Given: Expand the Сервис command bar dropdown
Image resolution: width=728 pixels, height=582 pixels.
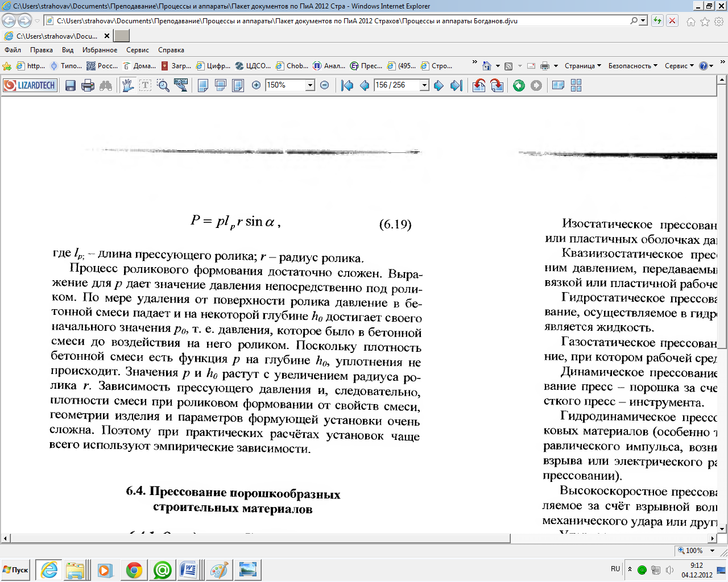Looking at the screenshot, I should 680,66.
